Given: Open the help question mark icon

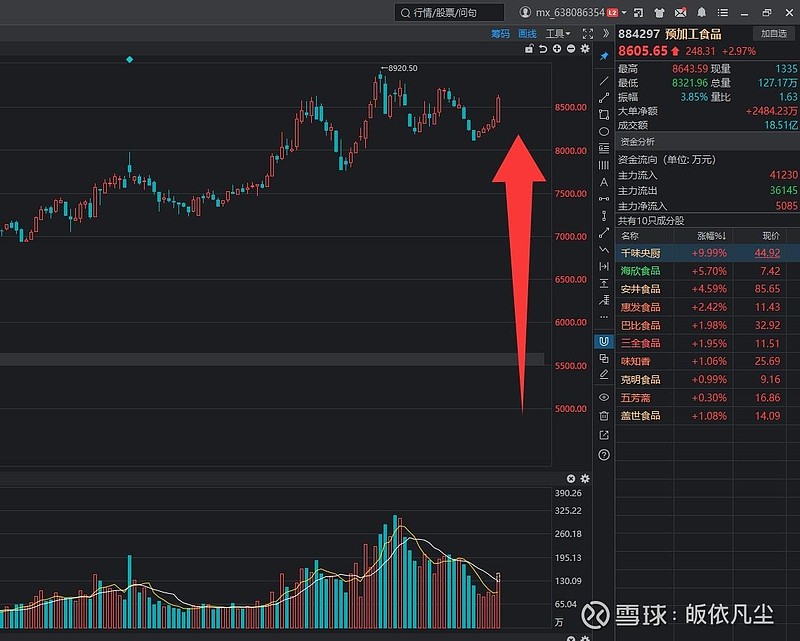Looking at the screenshot, I should (x=604, y=454).
